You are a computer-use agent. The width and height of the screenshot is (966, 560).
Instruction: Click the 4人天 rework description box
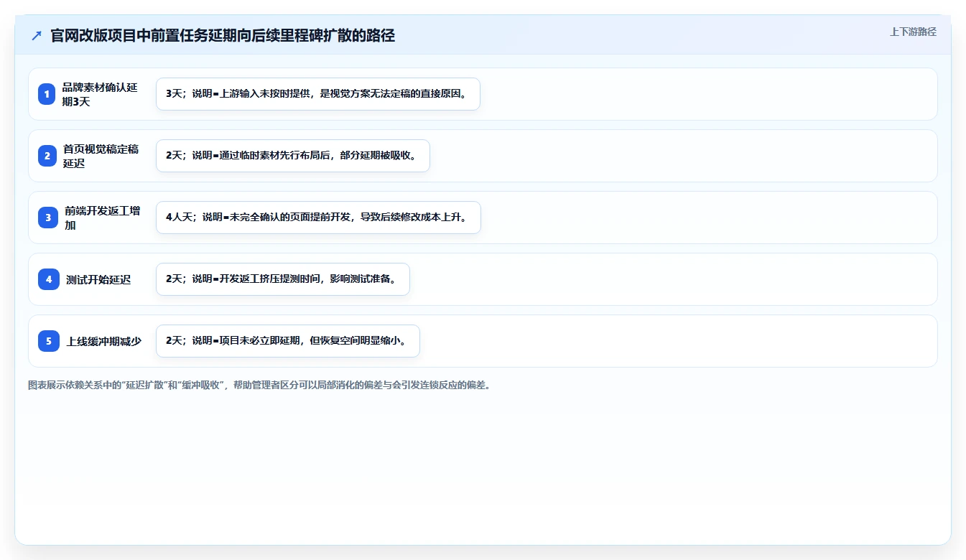tap(318, 218)
